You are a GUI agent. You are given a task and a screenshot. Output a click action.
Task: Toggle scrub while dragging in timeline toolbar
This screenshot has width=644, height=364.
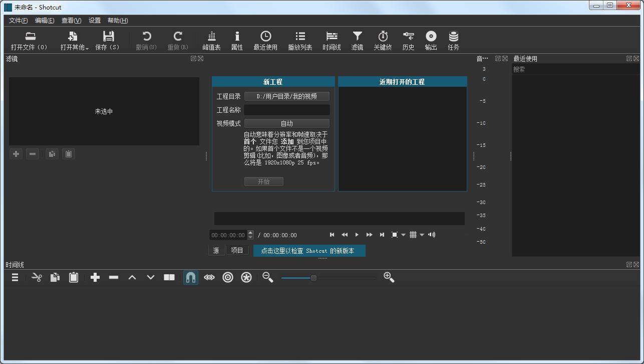click(209, 277)
